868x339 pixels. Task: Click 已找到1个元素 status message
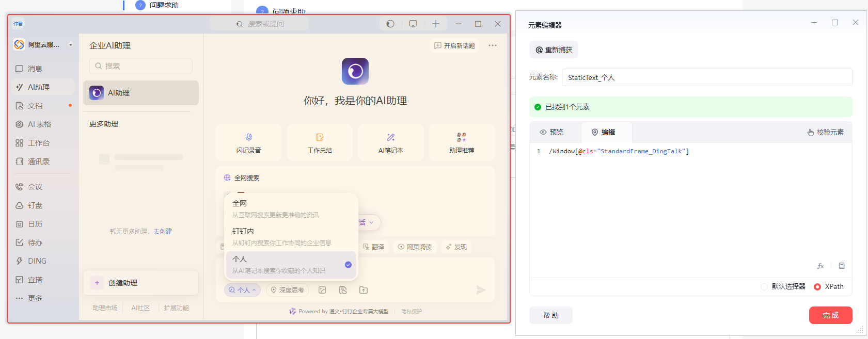click(567, 107)
